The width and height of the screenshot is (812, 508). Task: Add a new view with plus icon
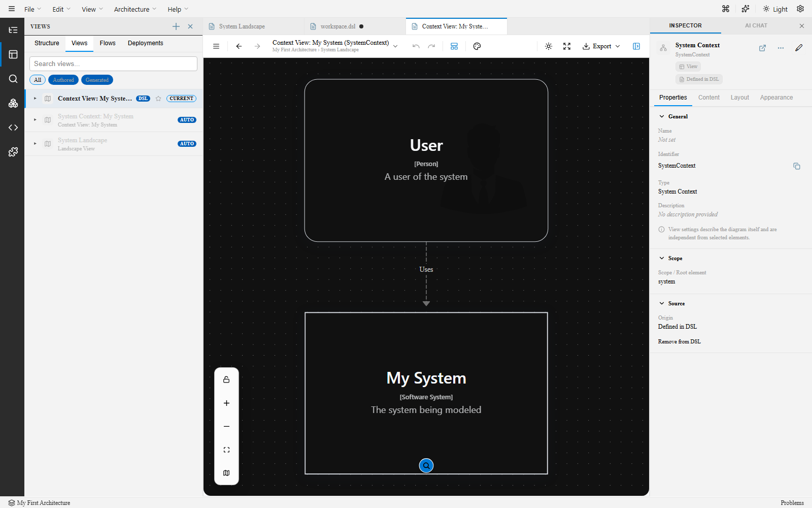click(x=176, y=26)
